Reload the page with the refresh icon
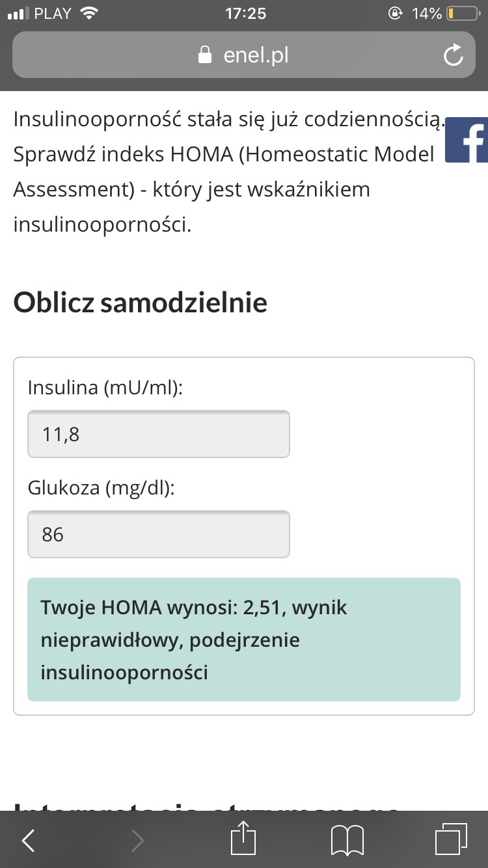This screenshot has width=488, height=868. [x=453, y=55]
